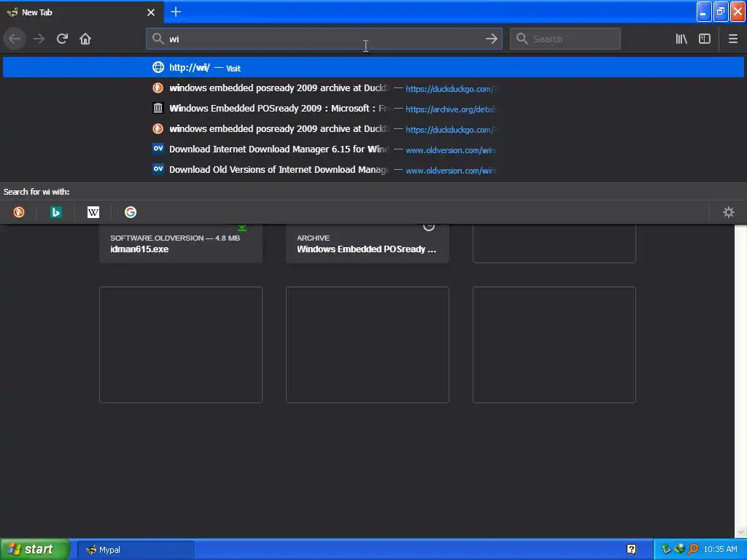This screenshot has width=747, height=560.
Task: Search wi with Wikipedia icon
Action: [x=93, y=212]
